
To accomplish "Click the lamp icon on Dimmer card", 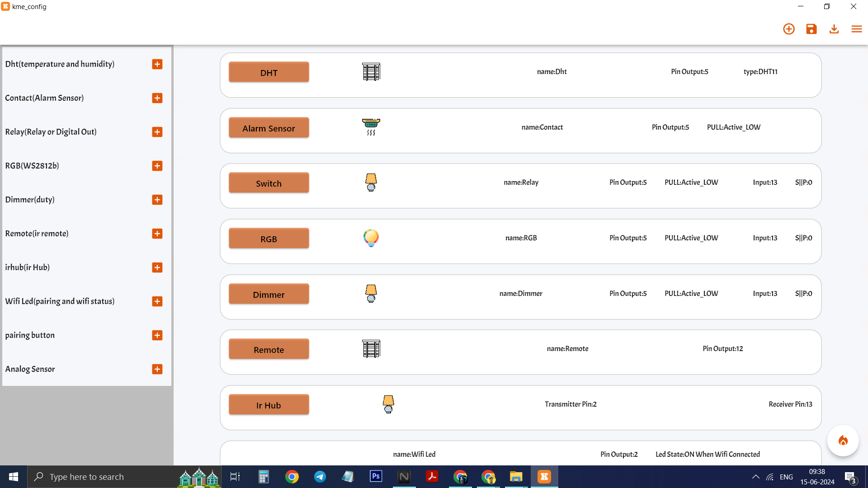I will 371,293.
